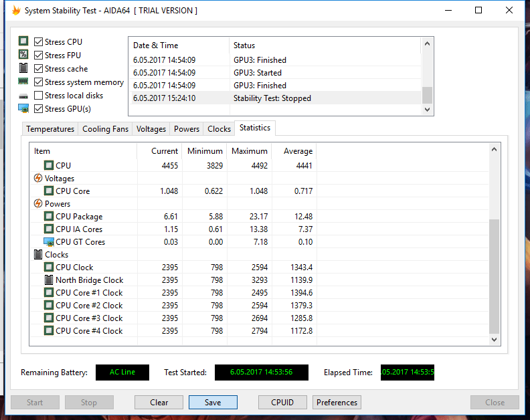Viewport: 530px width, 420px height.
Task: Click the Save button
Action: click(x=213, y=402)
